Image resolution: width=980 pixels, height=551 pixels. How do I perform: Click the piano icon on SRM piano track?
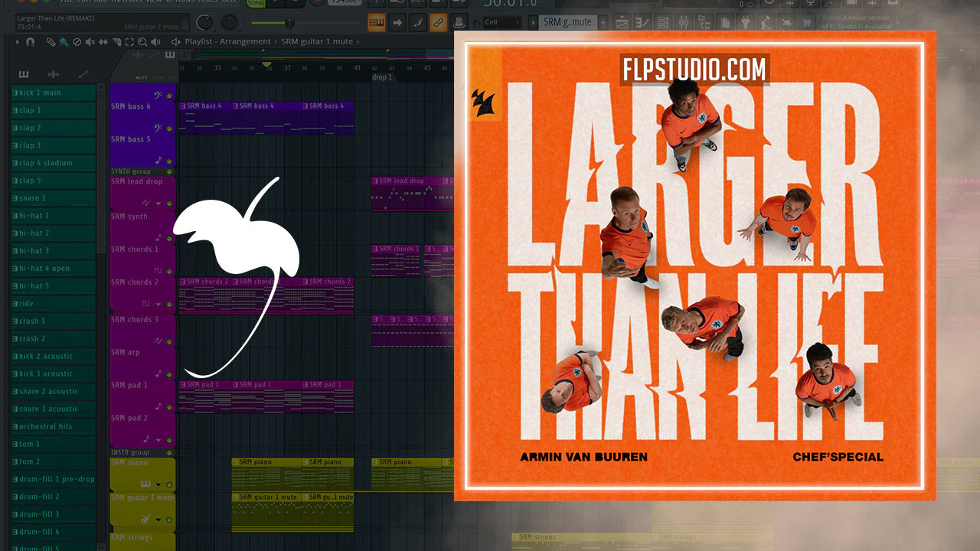pos(145,484)
